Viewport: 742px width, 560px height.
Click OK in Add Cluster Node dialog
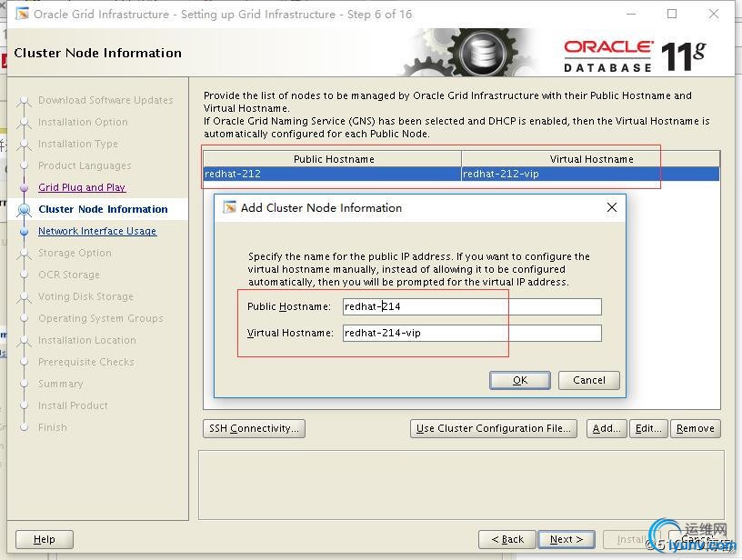[519, 380]
